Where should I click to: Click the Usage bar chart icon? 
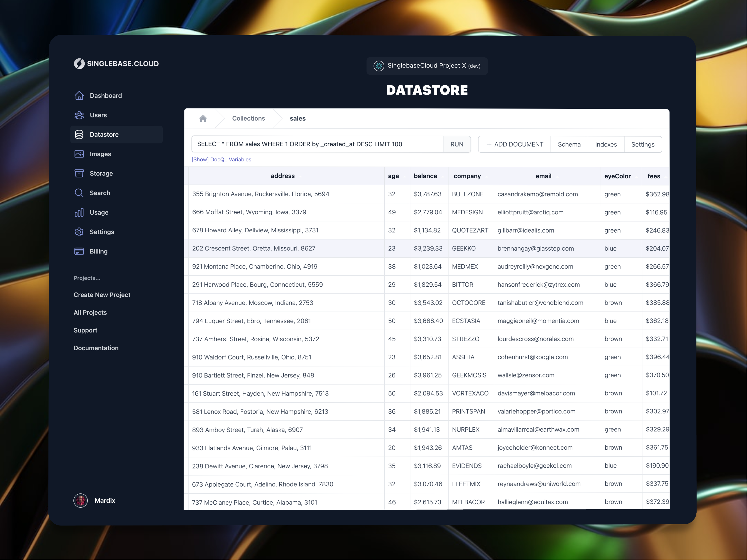pyautogui.click(x=79, y=212)
